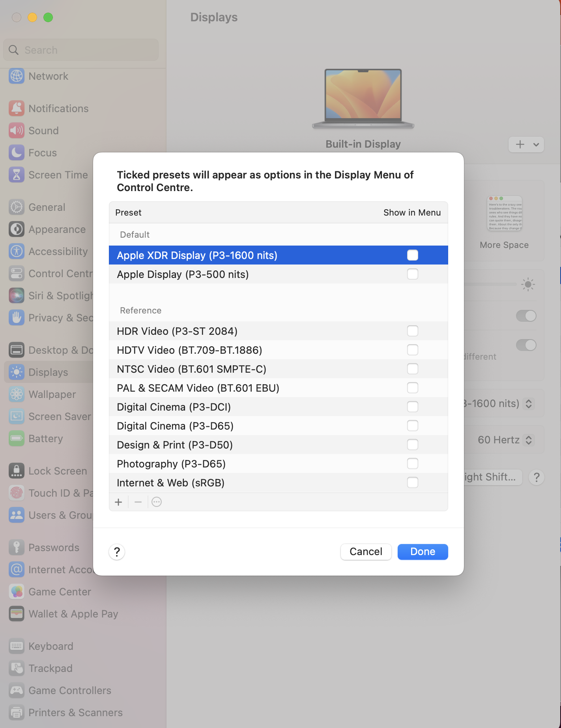The width and height of the screenshot is (561, 728).
Task: Open dialog help question mark button
Action: [x=117, y=552]
